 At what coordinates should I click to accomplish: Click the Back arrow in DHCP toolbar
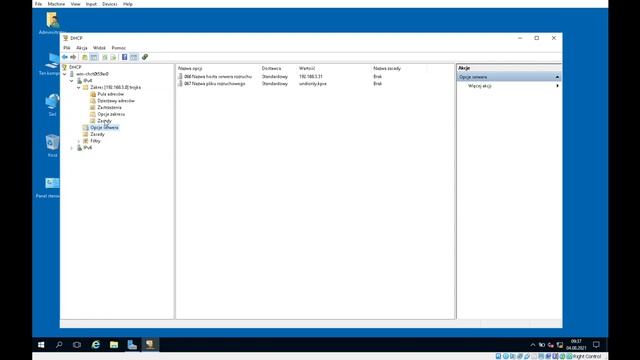(x=65, y=57)
